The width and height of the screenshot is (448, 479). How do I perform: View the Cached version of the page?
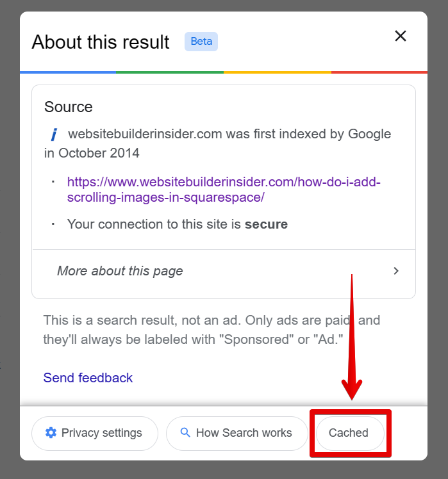pyautogui.click(x=349, y=433)
